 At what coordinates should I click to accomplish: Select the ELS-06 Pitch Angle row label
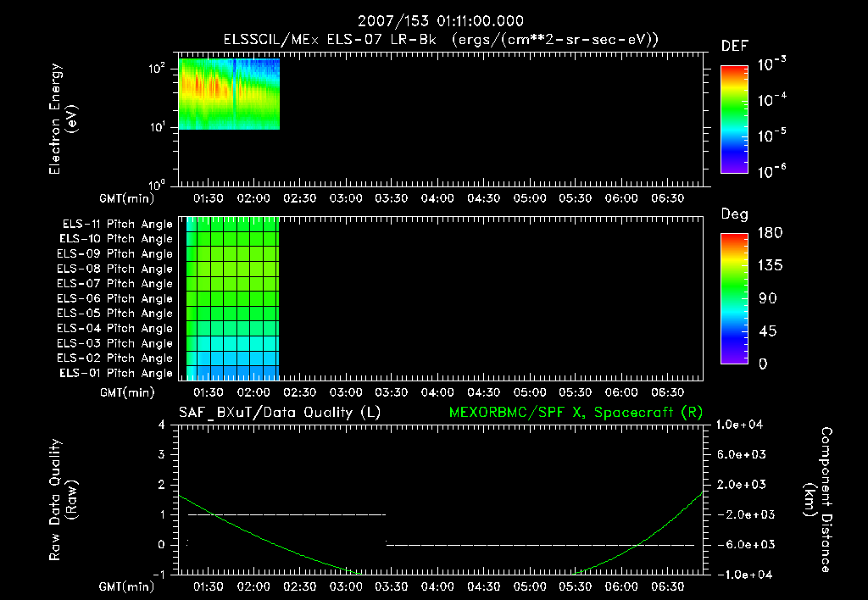[114, 298]
